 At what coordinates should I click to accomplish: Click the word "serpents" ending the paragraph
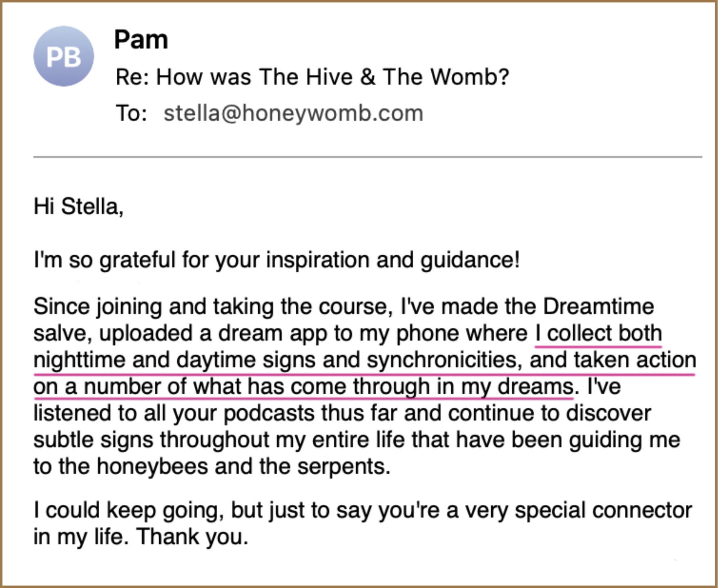click(342, 466)
